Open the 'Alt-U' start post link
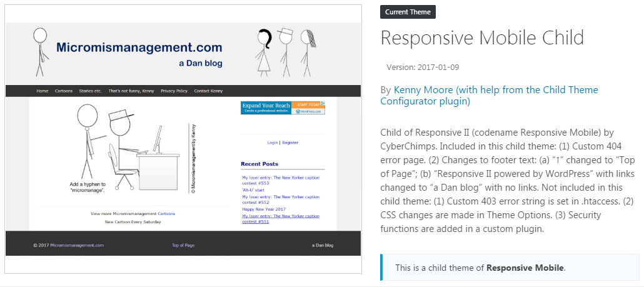Image resolution: width=644 pixels, height=287 pixels. pyautogui.click(x=253, y=190)
